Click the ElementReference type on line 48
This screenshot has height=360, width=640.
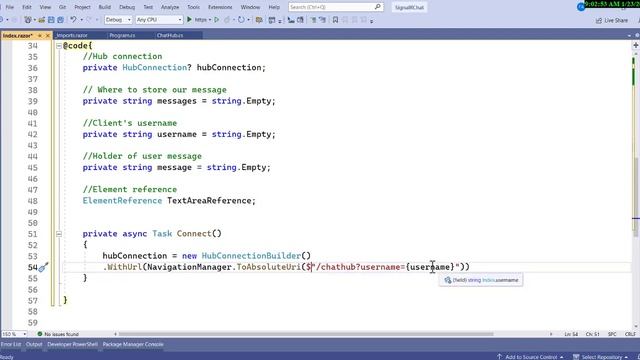[x=122, y=201]
